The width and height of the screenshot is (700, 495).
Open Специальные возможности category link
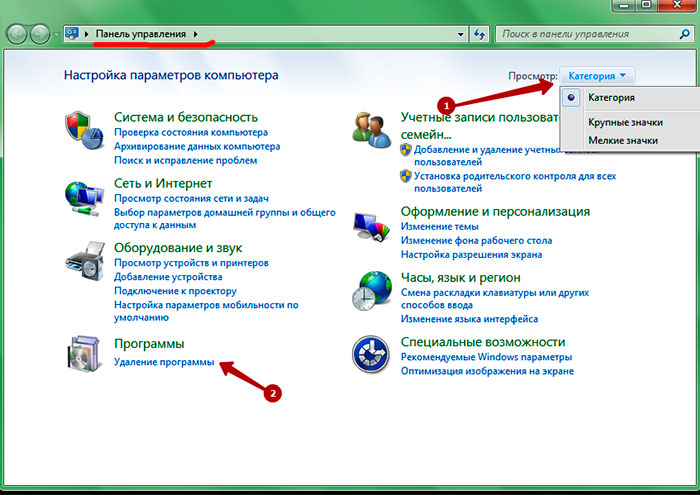click(x=483, y=342)
